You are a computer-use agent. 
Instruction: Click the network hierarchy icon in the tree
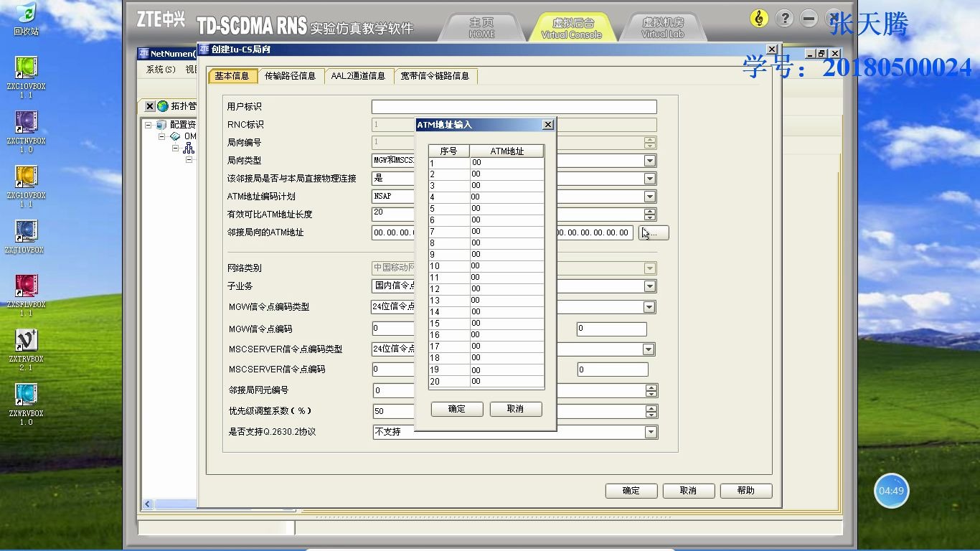pos(188,148)
